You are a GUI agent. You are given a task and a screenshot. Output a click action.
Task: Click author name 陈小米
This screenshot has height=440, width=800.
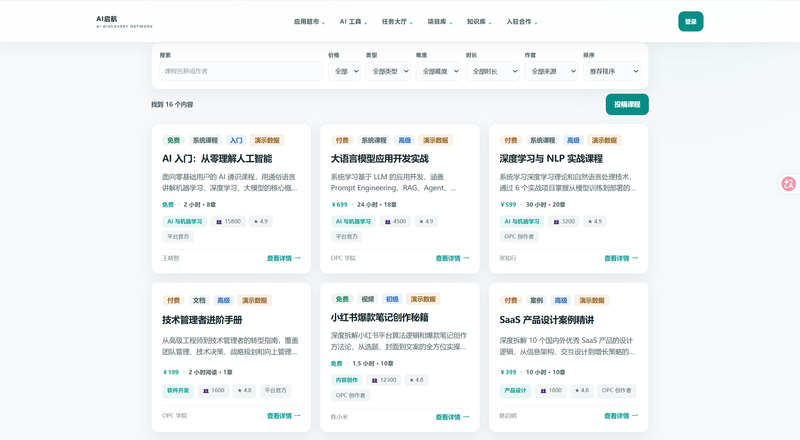(x=339, y=417)
